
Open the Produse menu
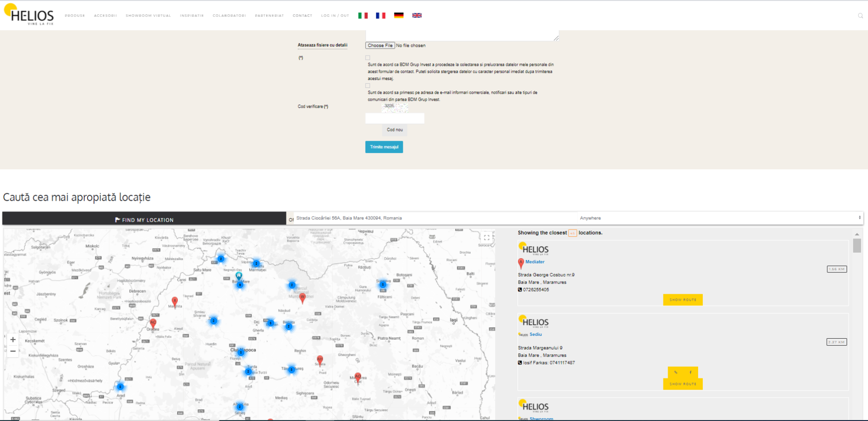coord(75,16)
